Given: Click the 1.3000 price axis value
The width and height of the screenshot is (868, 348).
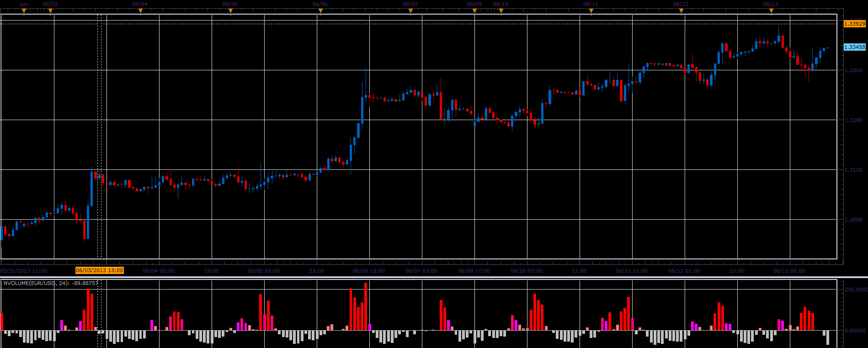Looking at the screenshot, I should [854, 220].
